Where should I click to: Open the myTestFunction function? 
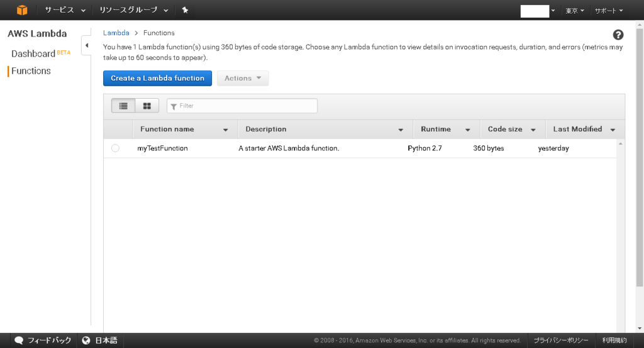(x=162, y=149)
